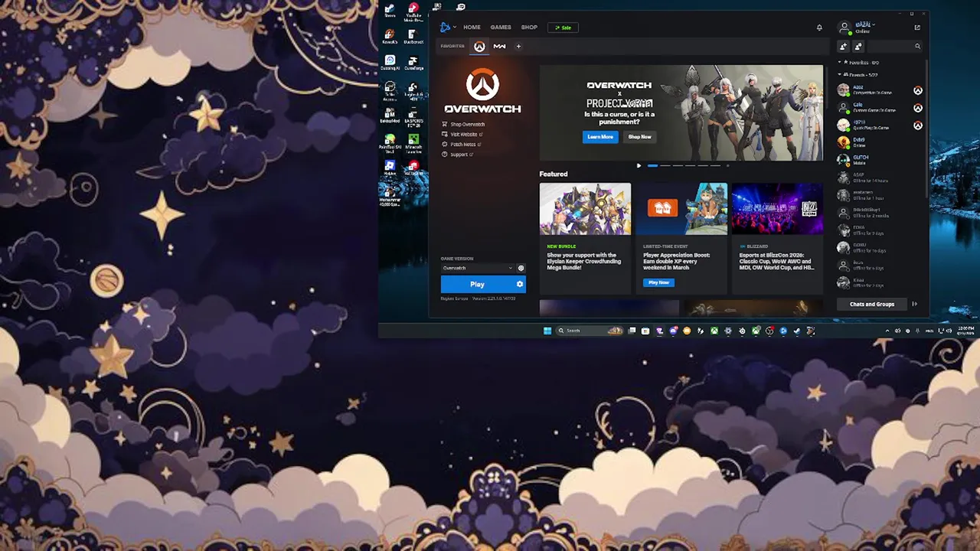Screen dimensions: 980x551
Task: Collapse the Friends group
Action: click(859, 75)
